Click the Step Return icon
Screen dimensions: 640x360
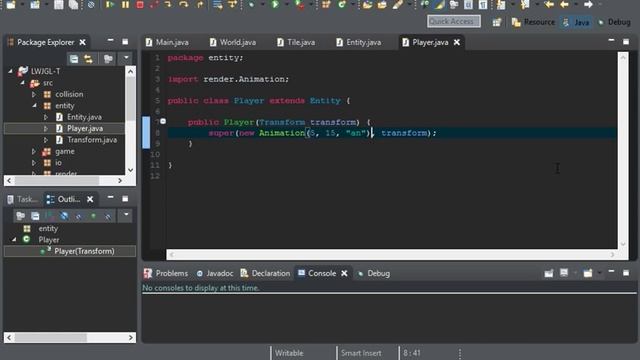point(200,5)
